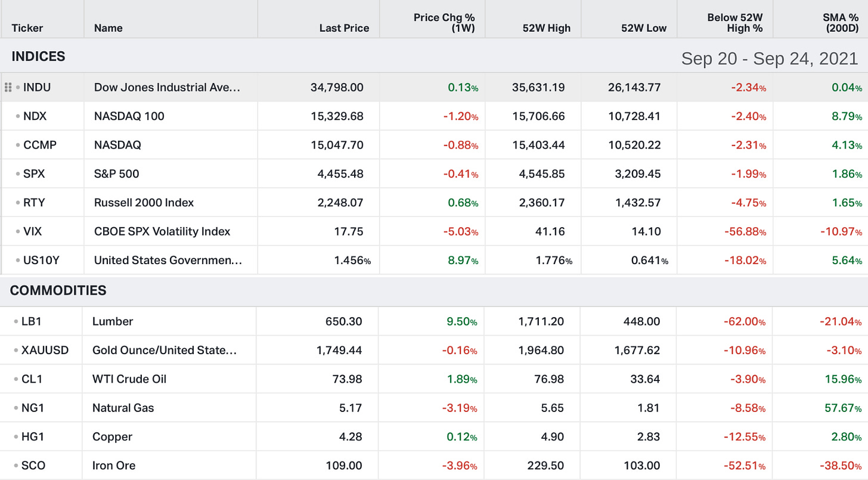Sort by Last Price column header
868x480 pixels.
point(344,28)
